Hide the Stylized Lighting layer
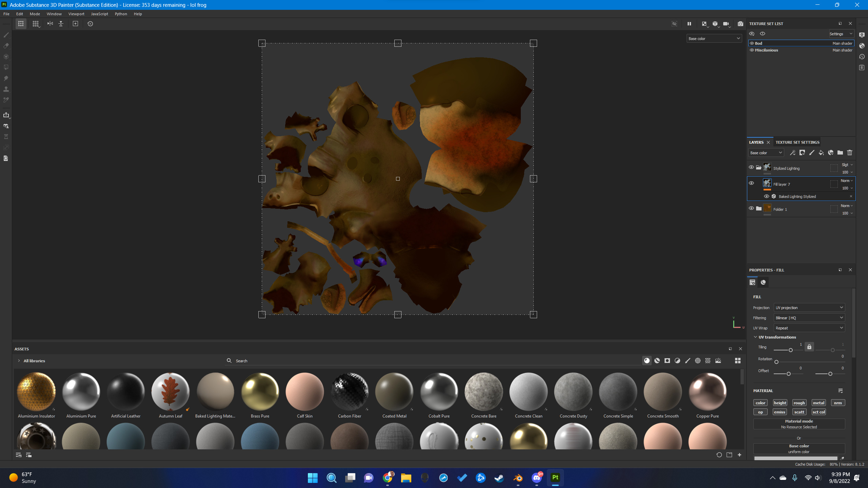The image size is (868, 488). pyautogui.click(x=751, y=167)
